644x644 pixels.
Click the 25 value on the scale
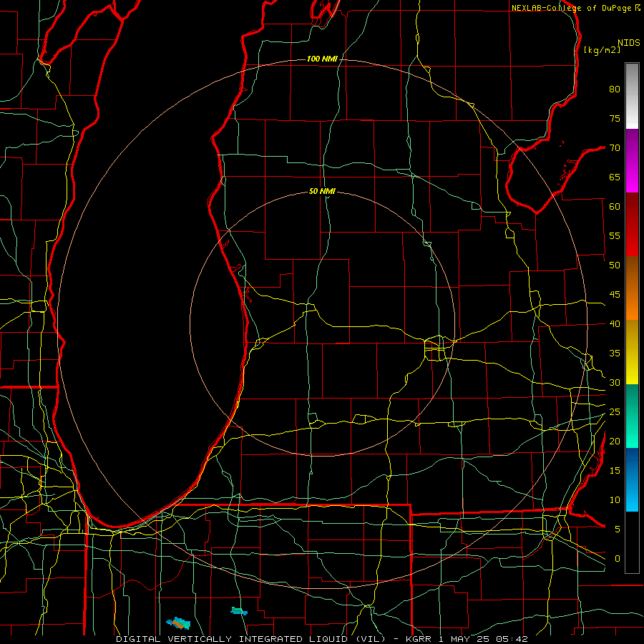pos(615,412)
